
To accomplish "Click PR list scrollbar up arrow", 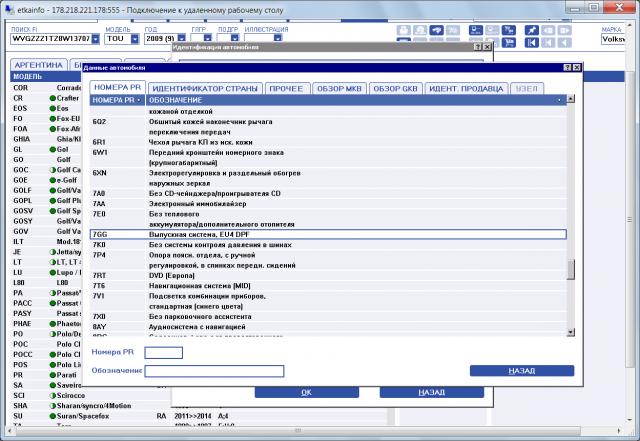I will click(571, 99).
